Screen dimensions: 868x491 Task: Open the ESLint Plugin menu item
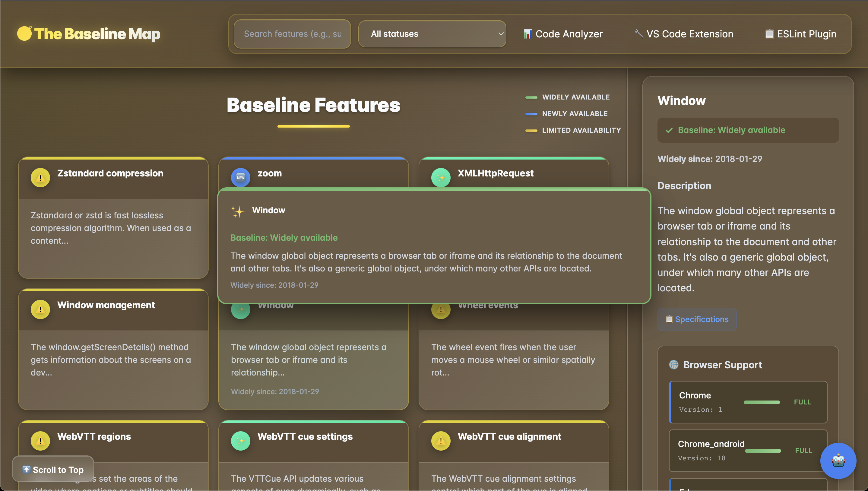(x=800, y=34)
